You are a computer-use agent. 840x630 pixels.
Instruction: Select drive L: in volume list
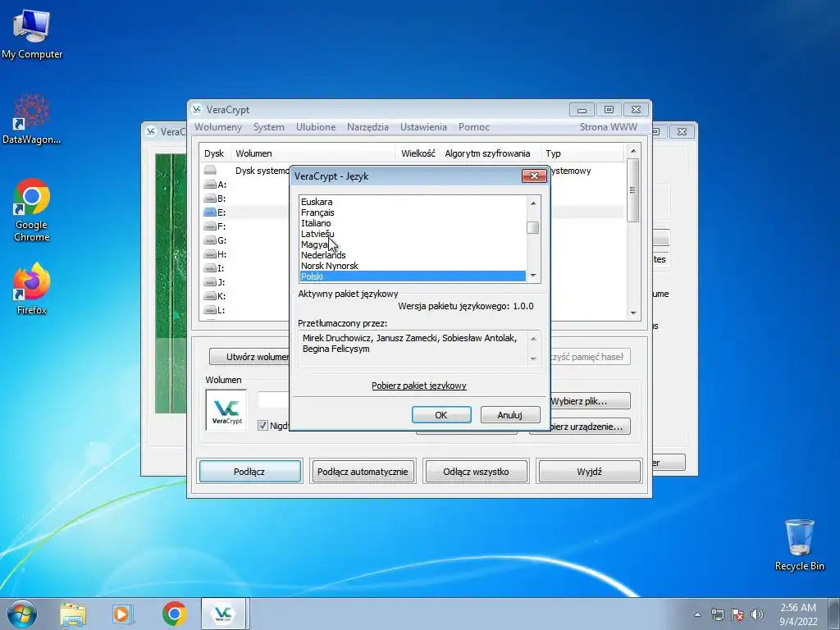[x=215, y=310]
